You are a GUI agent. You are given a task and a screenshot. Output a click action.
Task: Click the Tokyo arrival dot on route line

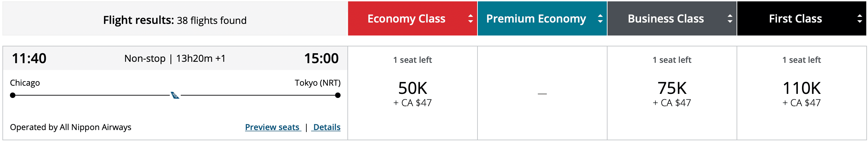click(338, 95)
